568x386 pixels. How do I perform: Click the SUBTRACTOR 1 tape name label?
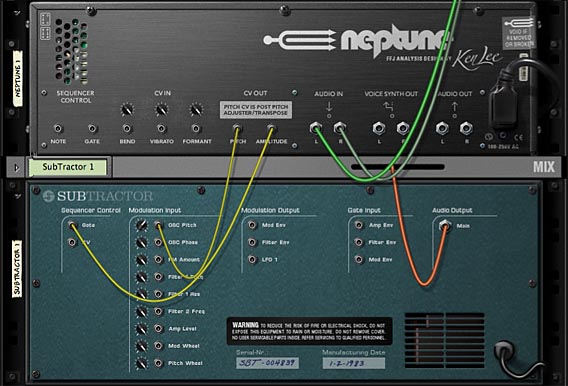pyautogui.click(x=17, y=269)
